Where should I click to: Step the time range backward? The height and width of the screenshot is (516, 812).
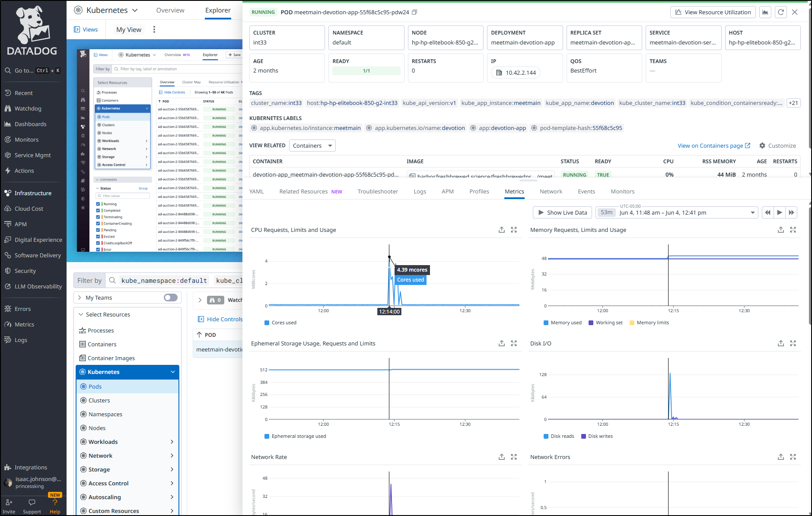pyautogui.click(x=767, y=212)
